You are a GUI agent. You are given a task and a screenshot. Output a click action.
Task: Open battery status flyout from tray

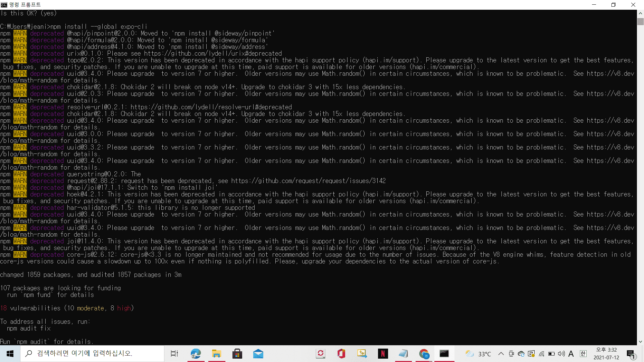pos(552,354)
